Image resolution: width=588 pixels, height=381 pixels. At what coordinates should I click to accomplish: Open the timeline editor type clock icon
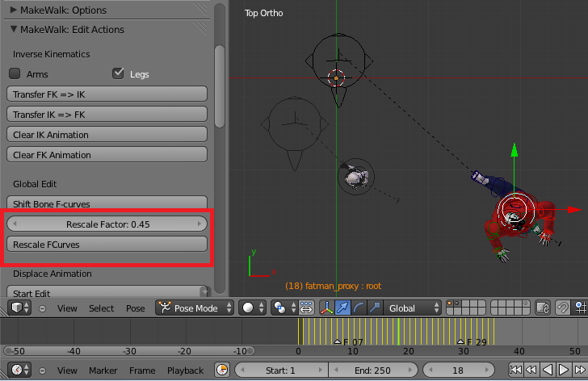click(18, 370)
